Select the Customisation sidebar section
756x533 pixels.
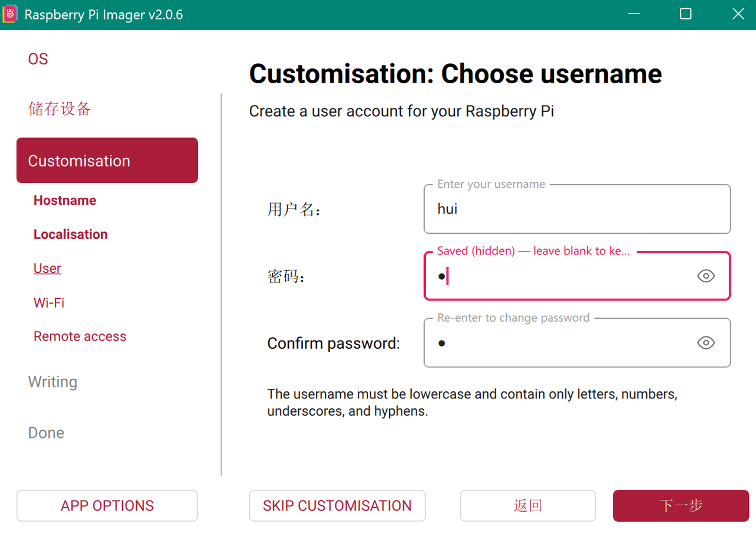click(x=107, y=161)
